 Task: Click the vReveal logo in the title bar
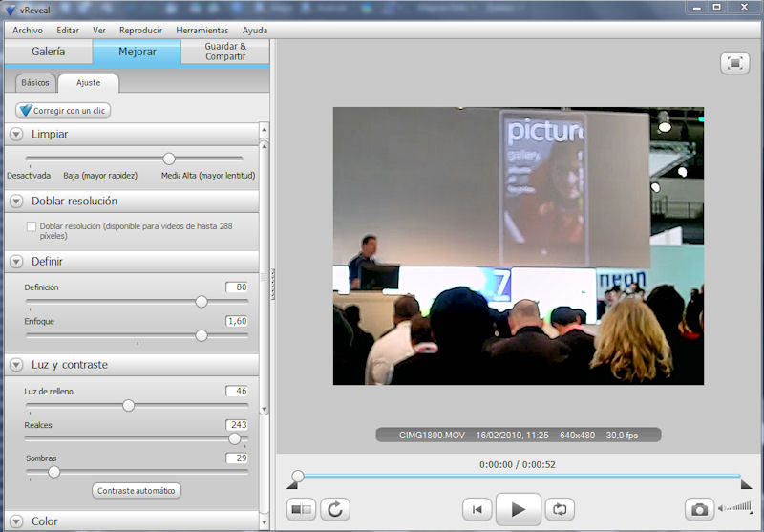10,10
